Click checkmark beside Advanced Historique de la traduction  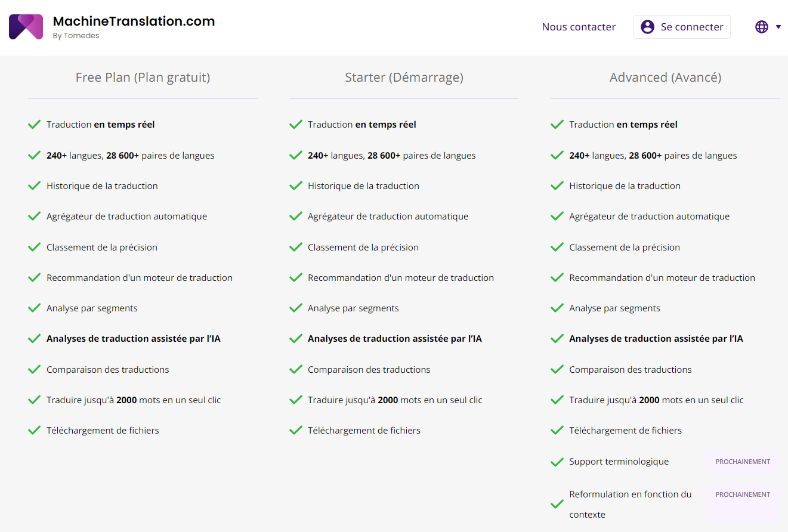click(557, 186)
